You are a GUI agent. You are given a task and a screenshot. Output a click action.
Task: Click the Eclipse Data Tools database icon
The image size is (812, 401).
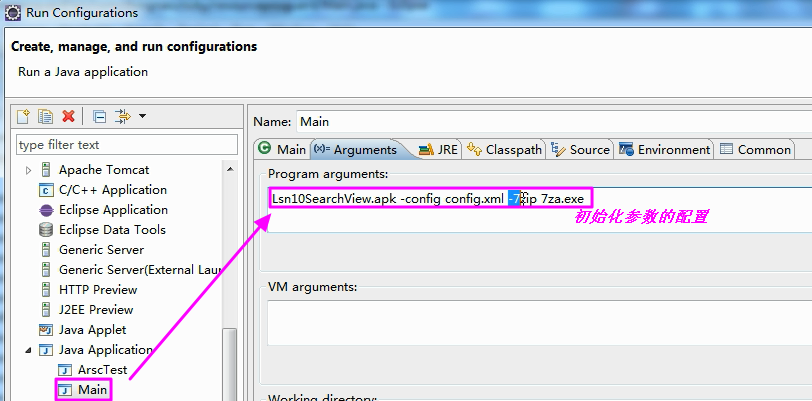[46, 230]
